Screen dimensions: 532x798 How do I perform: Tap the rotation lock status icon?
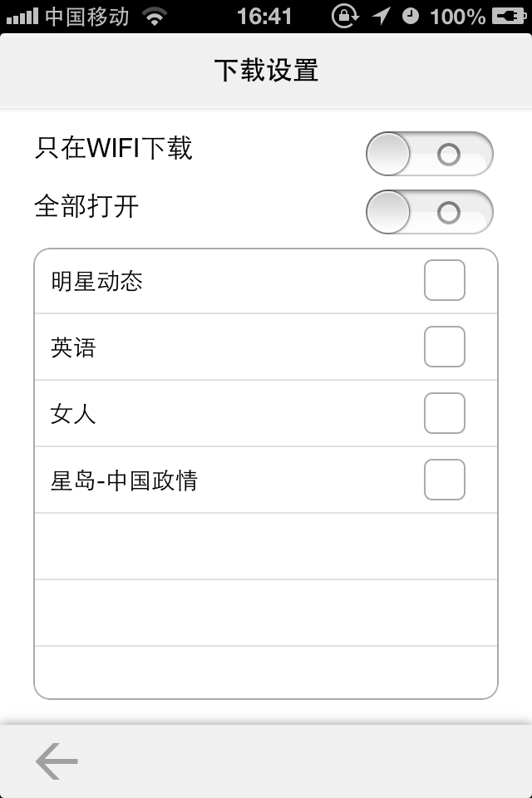[345, 16]
